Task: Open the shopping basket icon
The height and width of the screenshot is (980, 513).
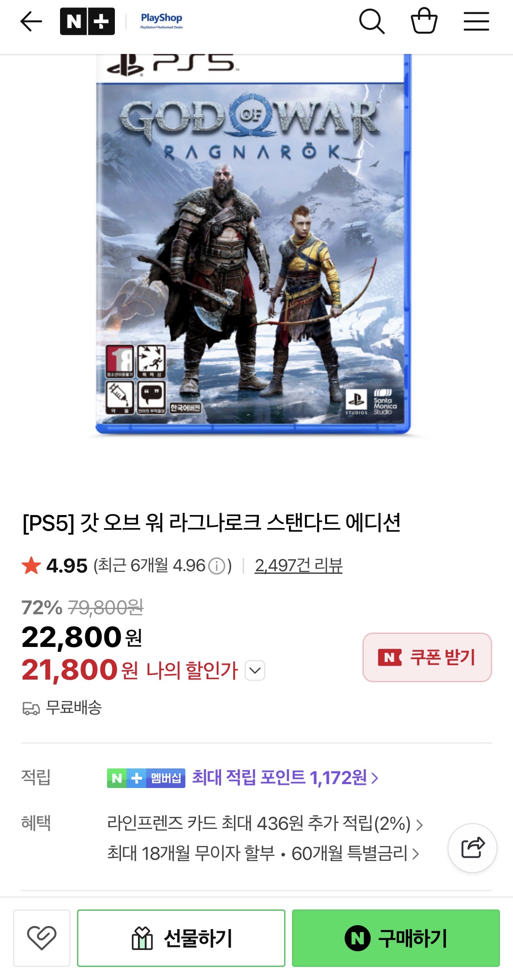Action: [424, 21]
